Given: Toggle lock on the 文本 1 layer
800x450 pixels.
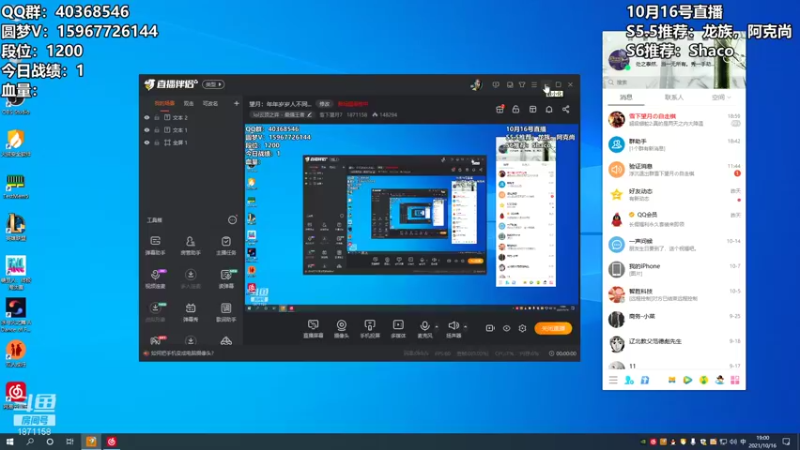Looking at the screenshot, I should pos(157,130).
